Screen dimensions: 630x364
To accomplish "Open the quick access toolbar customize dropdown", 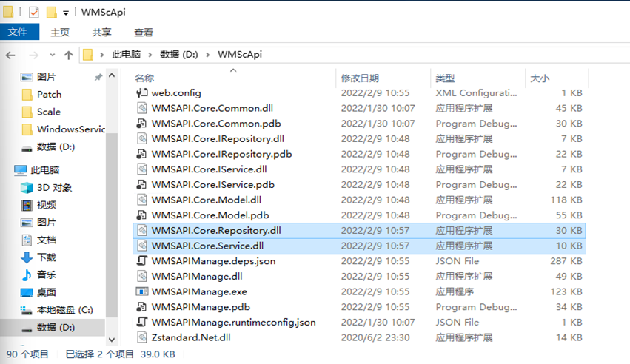I will (65, 13).
